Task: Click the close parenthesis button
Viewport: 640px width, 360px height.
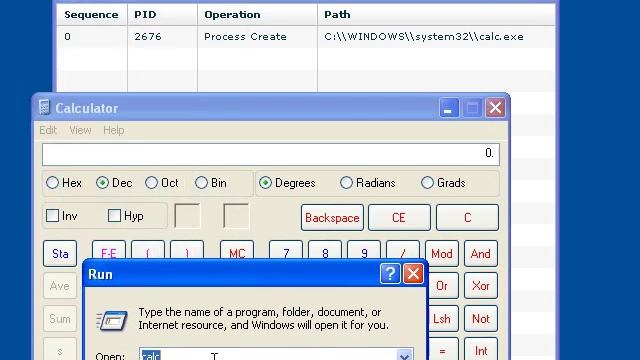Action: click(187, 250)
